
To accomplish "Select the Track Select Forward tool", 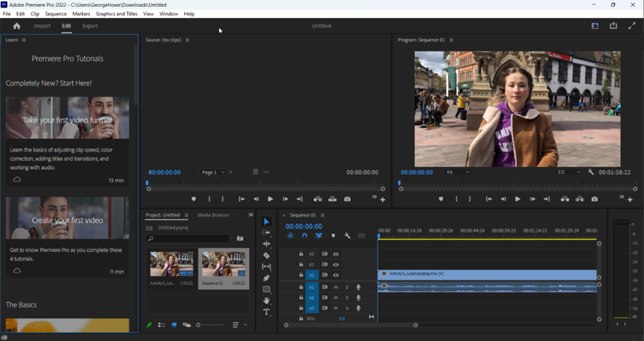I will coord(266,233).
